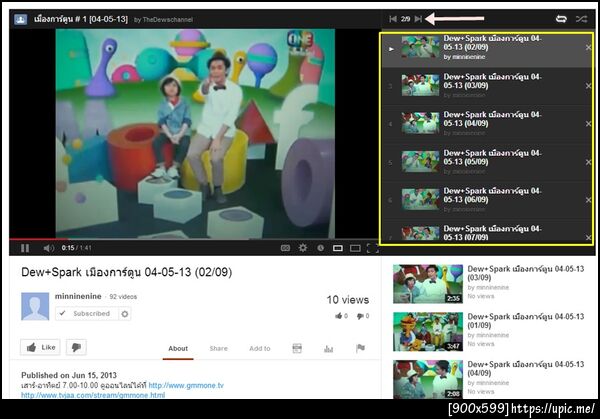Click the video progress bar

[194, 240]
